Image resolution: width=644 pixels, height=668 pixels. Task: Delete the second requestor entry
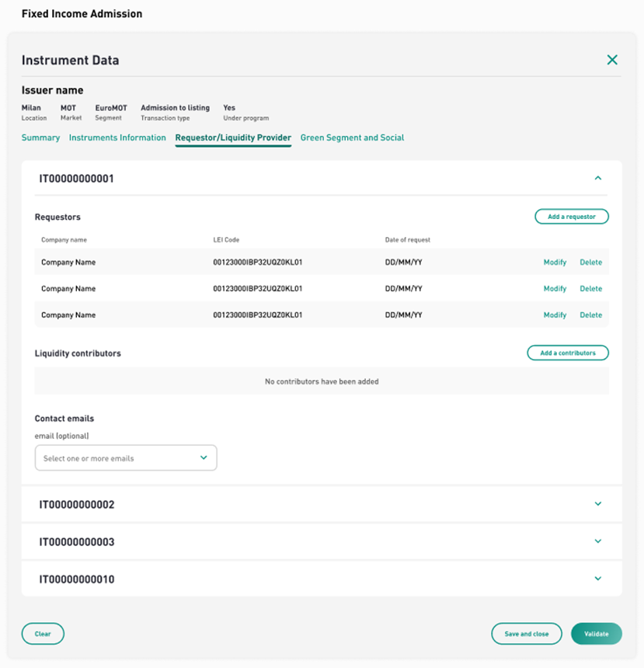590,289
